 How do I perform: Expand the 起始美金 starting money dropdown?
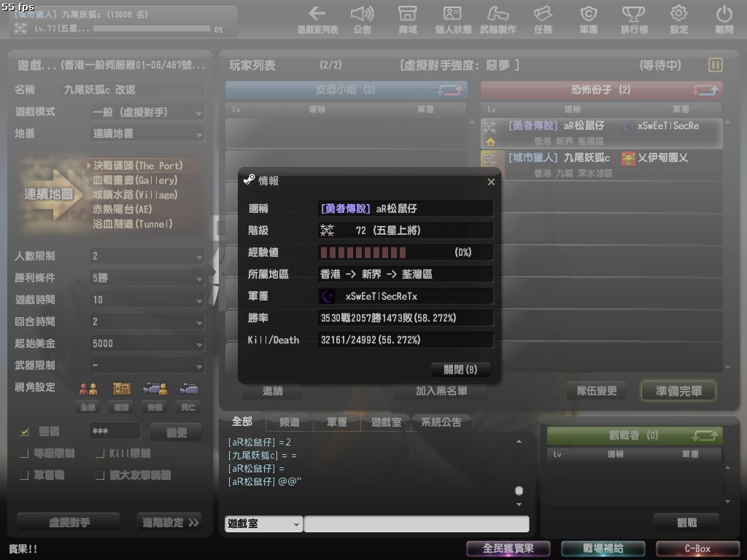pyautogui.click(x=147, y=343)
